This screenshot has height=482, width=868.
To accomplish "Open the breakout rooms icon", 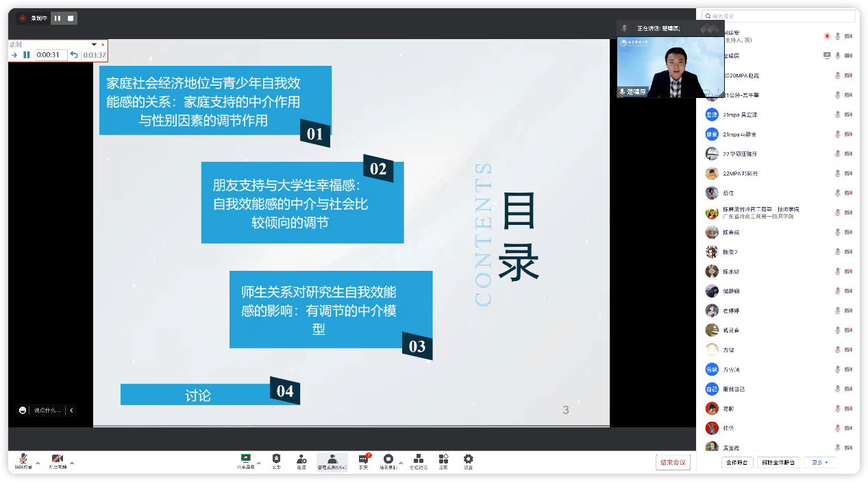I will pyautogui.click(x=417, y=459).
